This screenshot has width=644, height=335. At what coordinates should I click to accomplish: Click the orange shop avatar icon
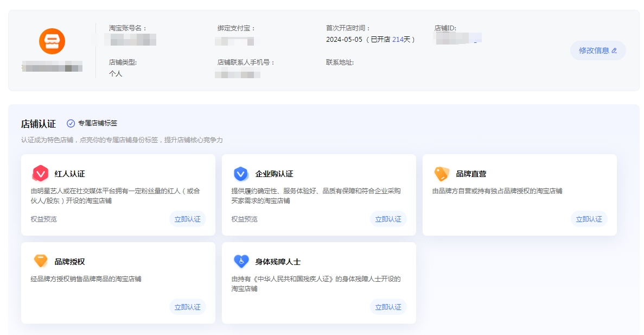[x=52, y=41]
